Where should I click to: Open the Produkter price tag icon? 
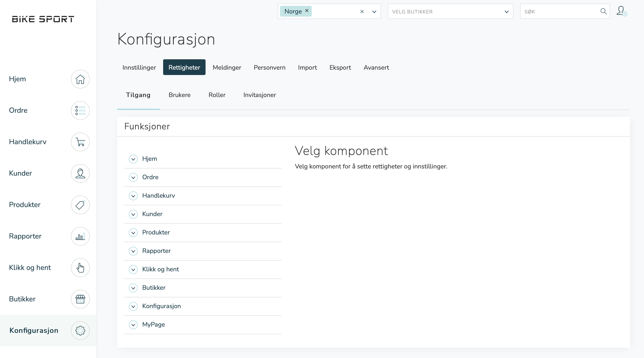point(80,205)
